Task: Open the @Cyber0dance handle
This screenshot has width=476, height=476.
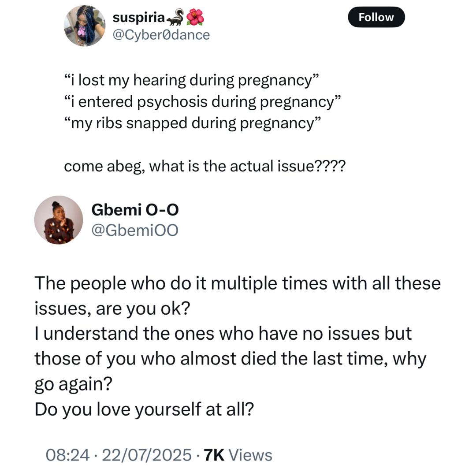Action: (x=161, y=35)
